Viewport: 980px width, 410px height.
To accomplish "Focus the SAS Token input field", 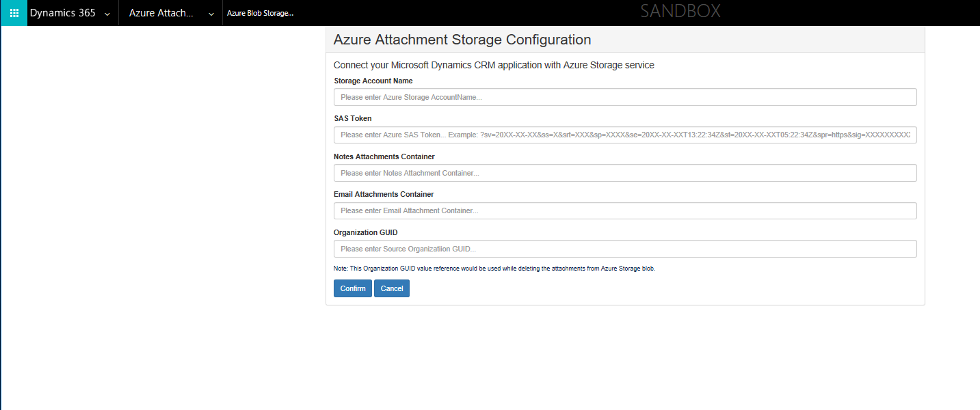I will pos(624,135).
